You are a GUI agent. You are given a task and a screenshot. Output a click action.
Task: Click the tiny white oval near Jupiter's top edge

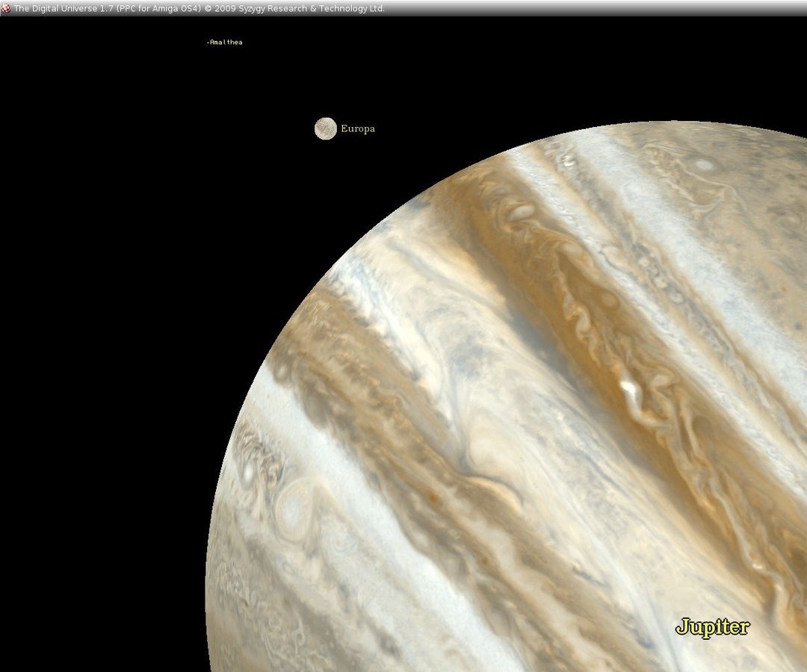point(569,159)
